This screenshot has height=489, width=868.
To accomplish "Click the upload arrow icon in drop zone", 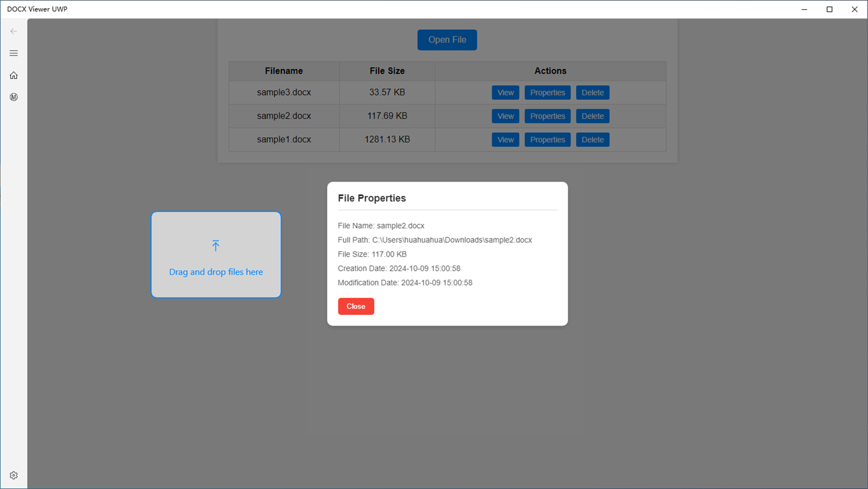I will (x=215, y=246).
